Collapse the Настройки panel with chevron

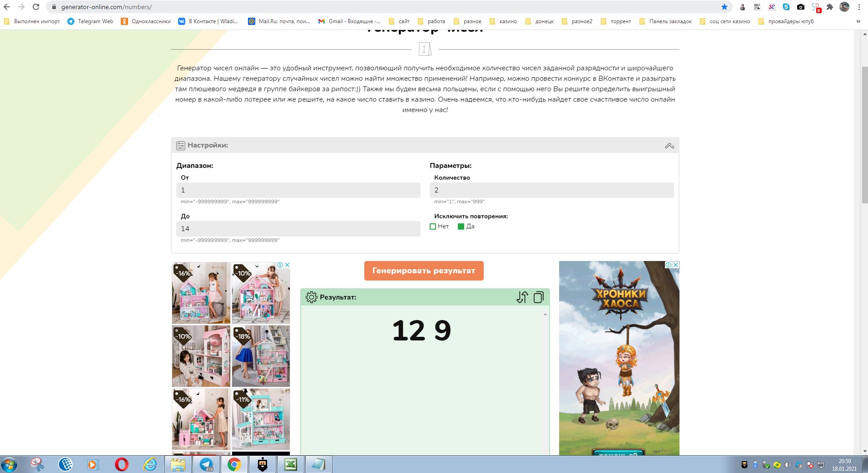669,146
